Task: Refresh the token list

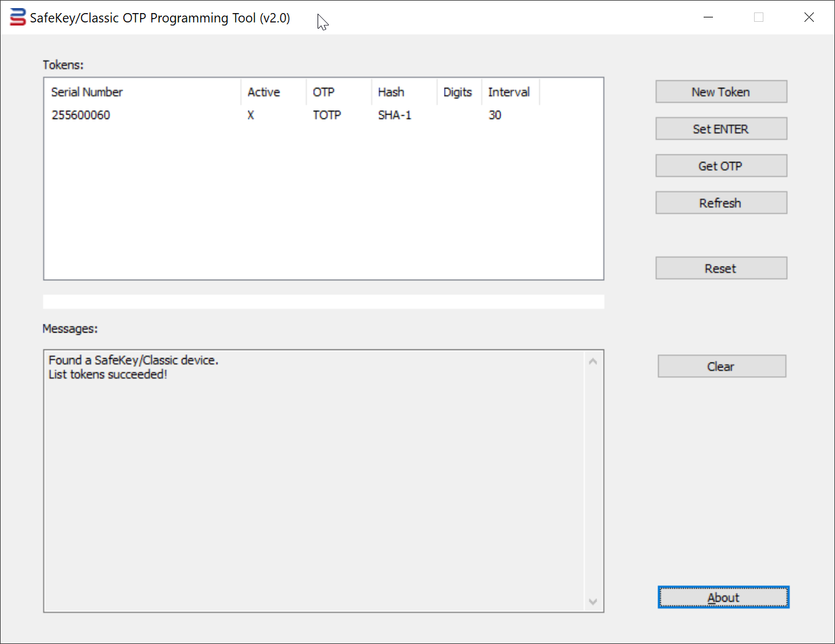Action: tap(720, 203)
